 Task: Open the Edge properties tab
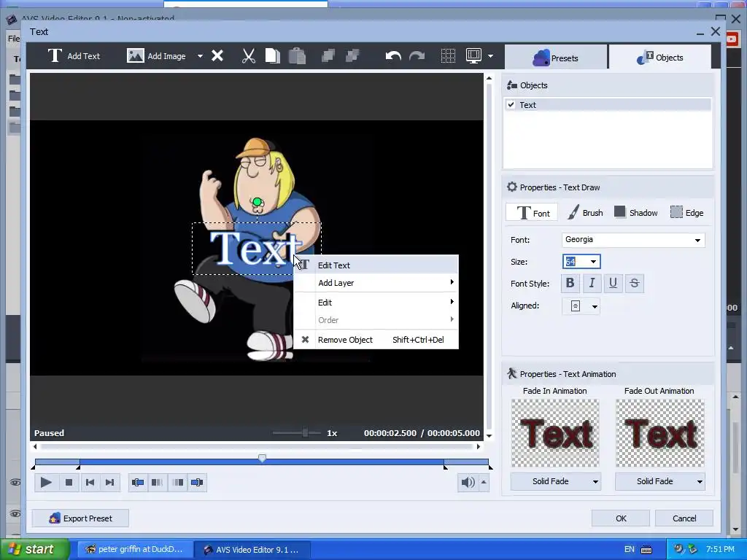click(x=686, y=212)
